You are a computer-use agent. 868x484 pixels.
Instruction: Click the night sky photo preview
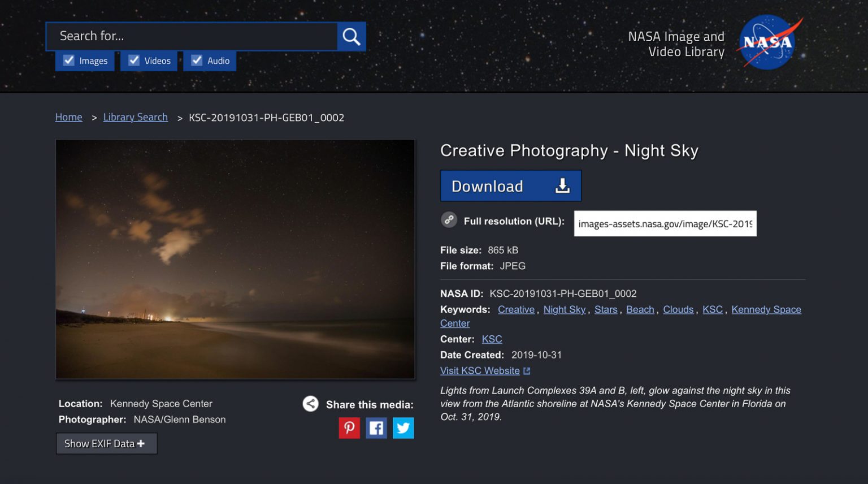point(235,258)
